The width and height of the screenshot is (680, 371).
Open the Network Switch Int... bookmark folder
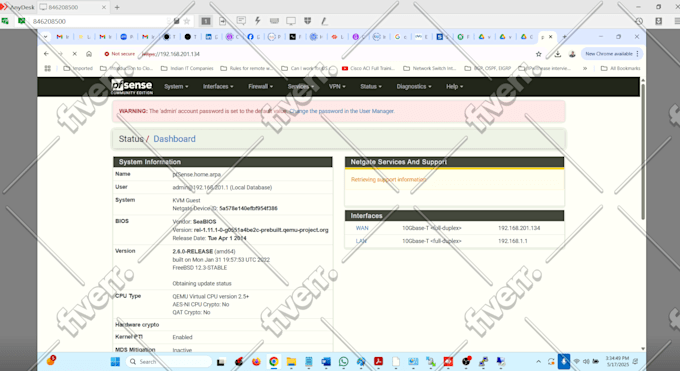point(430,68)
